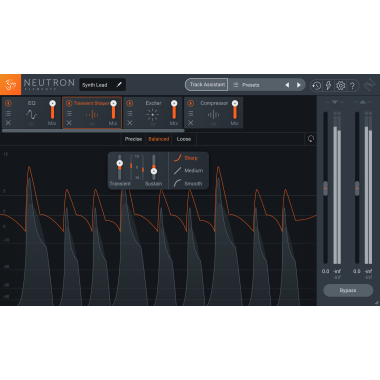Remove the Transient Shaper module
Viewport: 380px width, 380px height.
pos(69,123)
